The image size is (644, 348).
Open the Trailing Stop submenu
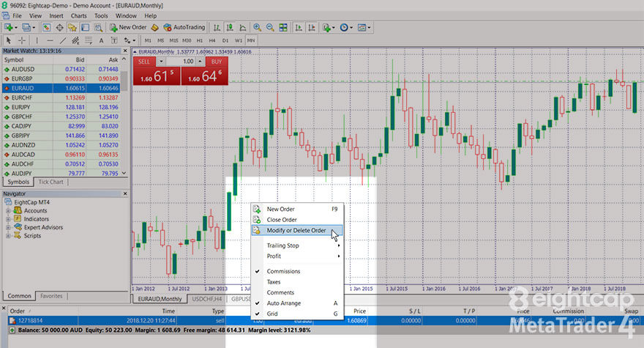point(296,245)
